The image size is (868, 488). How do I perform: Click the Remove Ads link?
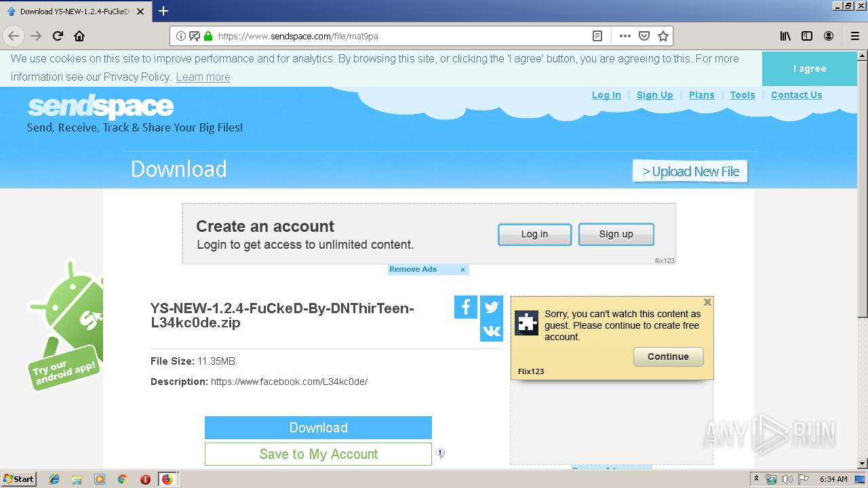413,270
